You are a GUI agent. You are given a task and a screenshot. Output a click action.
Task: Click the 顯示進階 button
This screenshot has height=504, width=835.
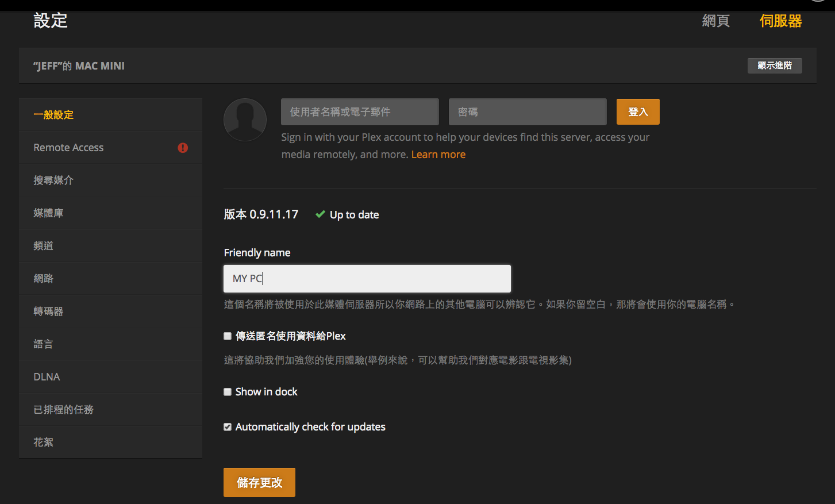[775, 66]
